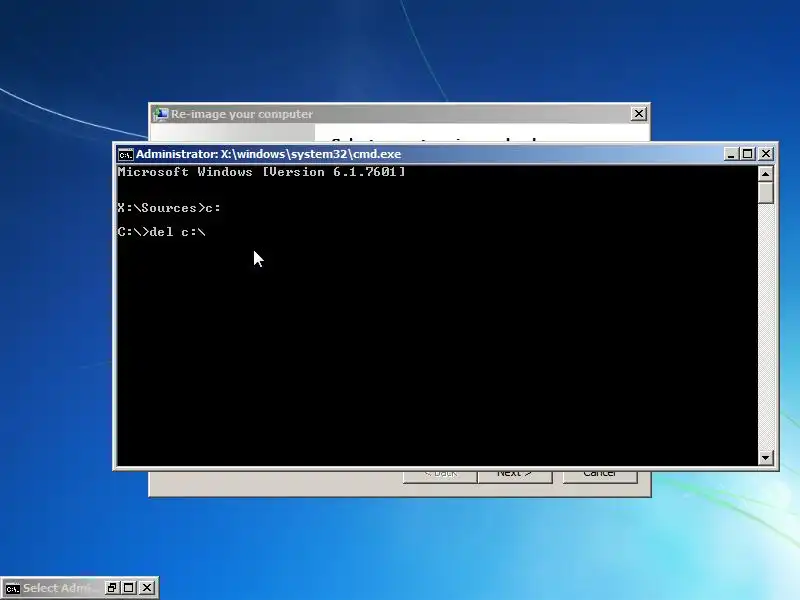Click the 'Re-image your computer' title text
The width and height of the screenshot is (800, 600).
[x=242, y=114]
